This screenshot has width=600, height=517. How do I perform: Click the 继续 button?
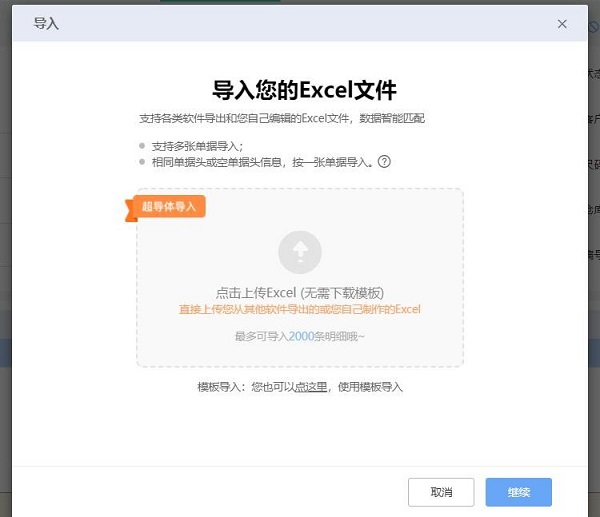coord(518,492)
